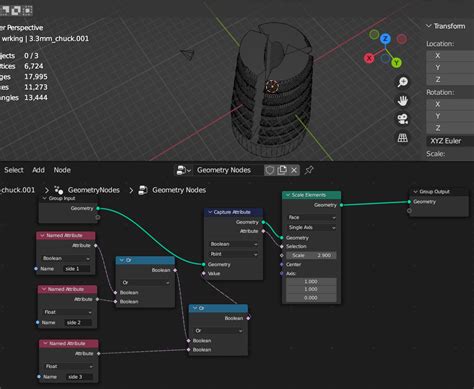
Task: Collapse the Scale Elements node
Action: 288,195
